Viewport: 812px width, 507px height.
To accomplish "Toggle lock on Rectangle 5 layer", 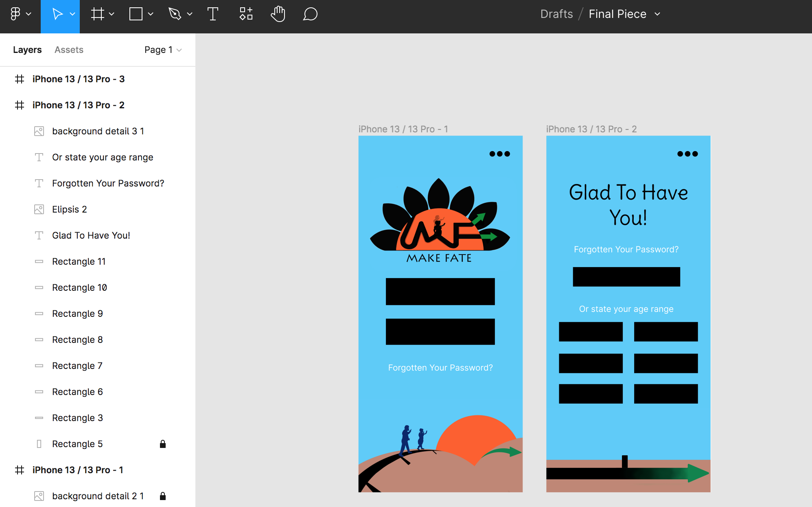I will pyautogui.click(x=163, y=444).
